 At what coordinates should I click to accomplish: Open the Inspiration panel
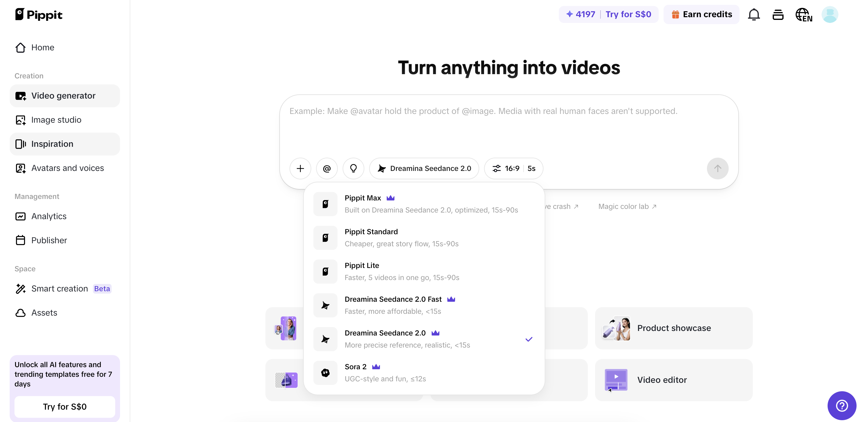click(x=52, y=144)
